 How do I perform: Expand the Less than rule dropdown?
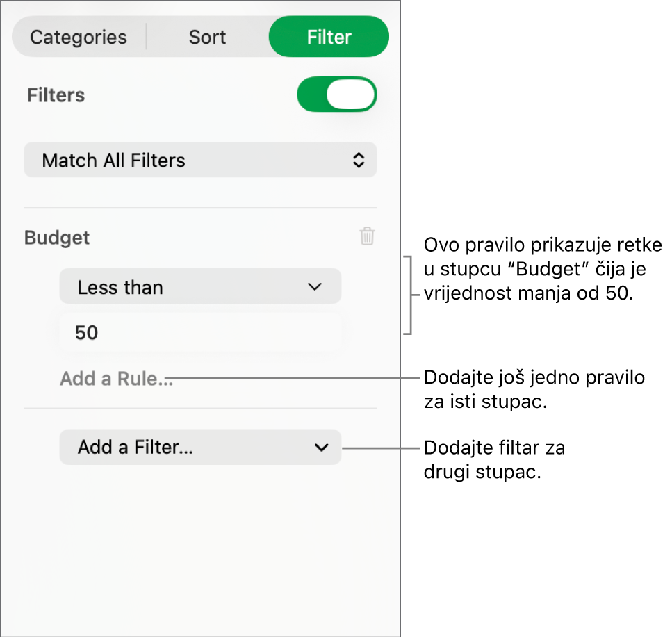coord(200,287)
